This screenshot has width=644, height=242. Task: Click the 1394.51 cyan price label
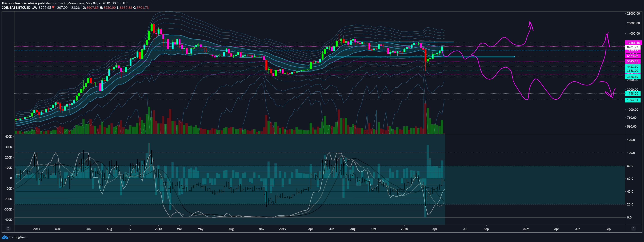tap(633, 100)
